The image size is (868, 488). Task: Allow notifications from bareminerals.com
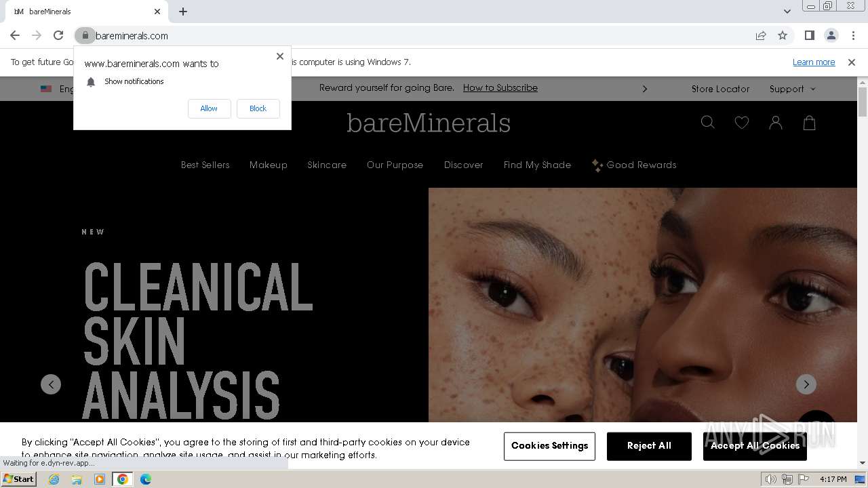(209, 108)
